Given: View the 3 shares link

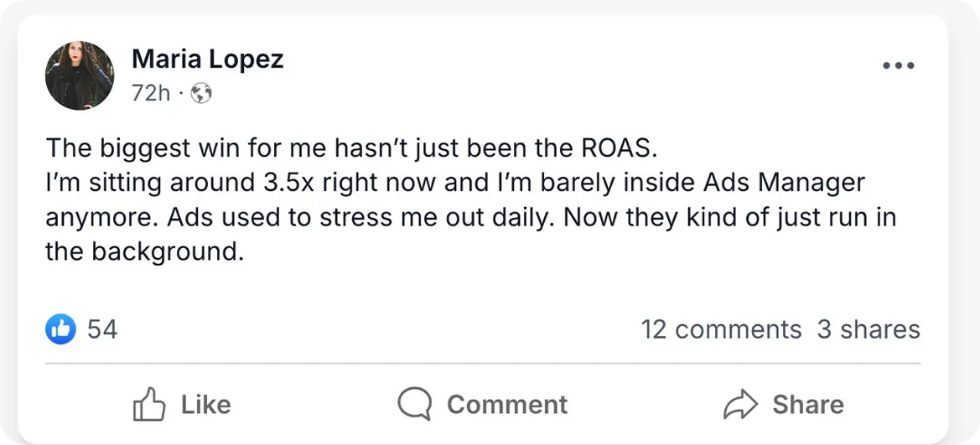Looking at the screenshot, I should point(869,329).
